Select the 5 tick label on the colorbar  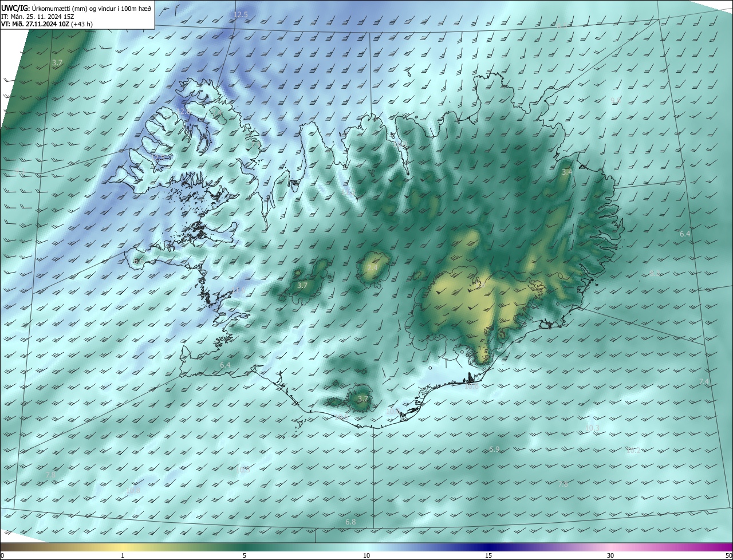pos(245,555)
